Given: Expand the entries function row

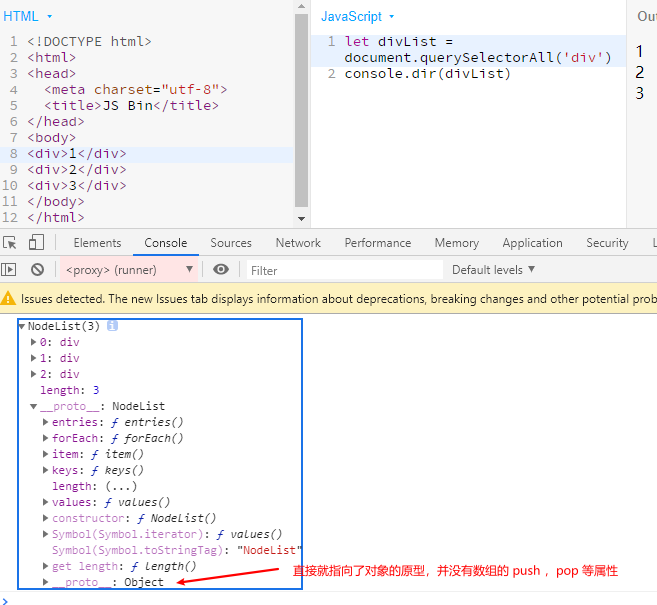Looking at the screenshot, I should click(x=46, y=422).
